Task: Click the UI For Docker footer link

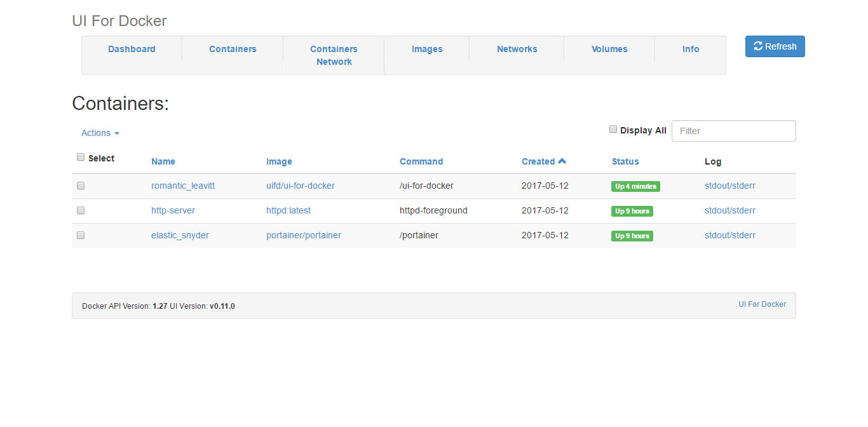Action: pos(762,304)
